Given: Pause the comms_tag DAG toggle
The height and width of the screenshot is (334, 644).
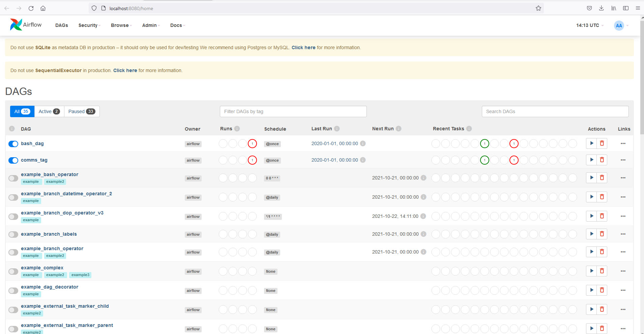Looking at the screenshot, I should [13, 160].
